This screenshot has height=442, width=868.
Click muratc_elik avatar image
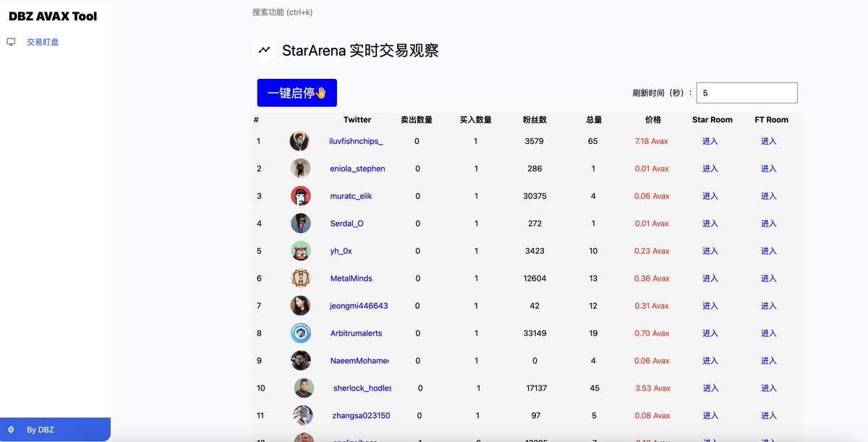tap(301, 196)
